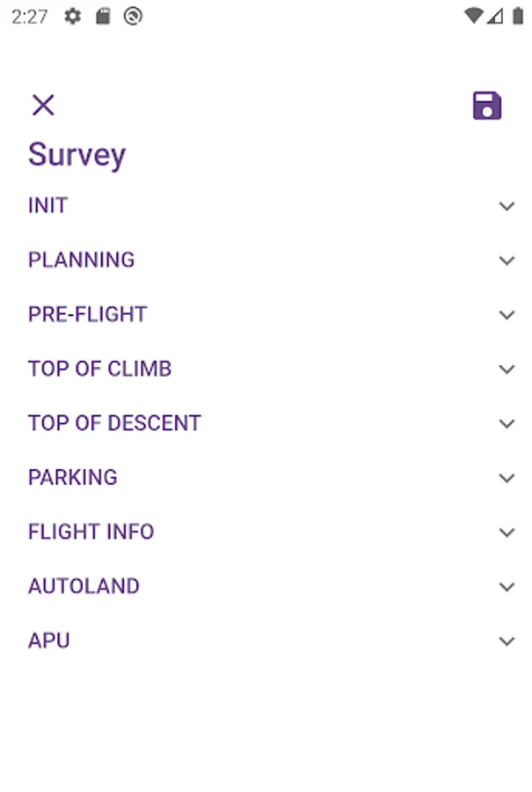This screenshot has width=532, height=792.
Task: Close the Survey screen with the X icon
Action: [43, 106]
